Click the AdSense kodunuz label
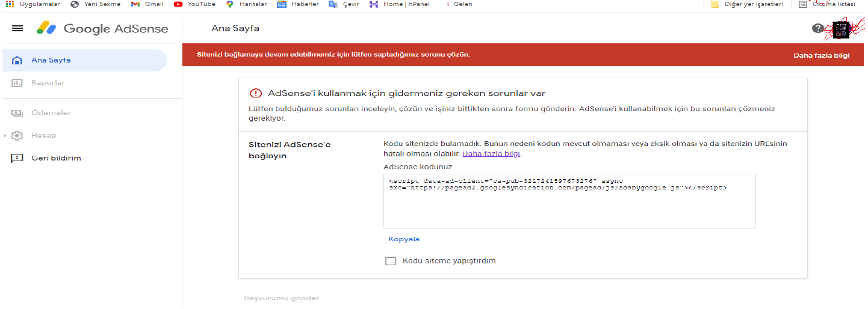Image resolution: width=868 pixels, height=309 pixels. [x=418, y=167]
